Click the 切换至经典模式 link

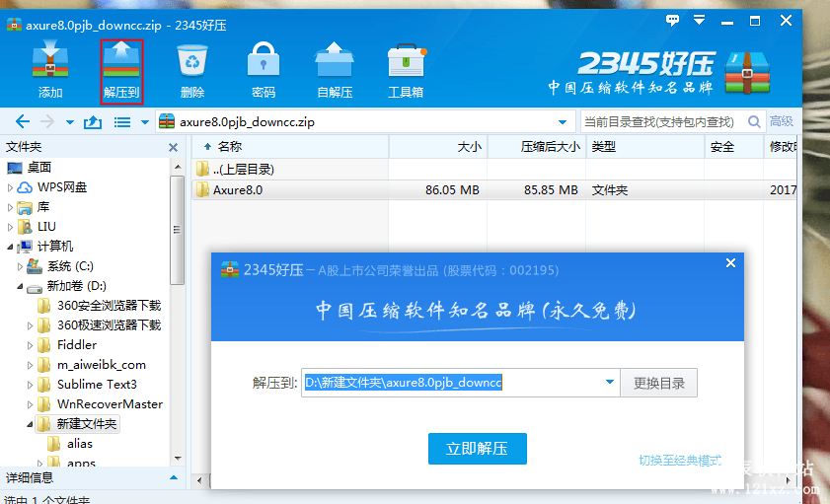pyautogui.click(x=680, y=461)
